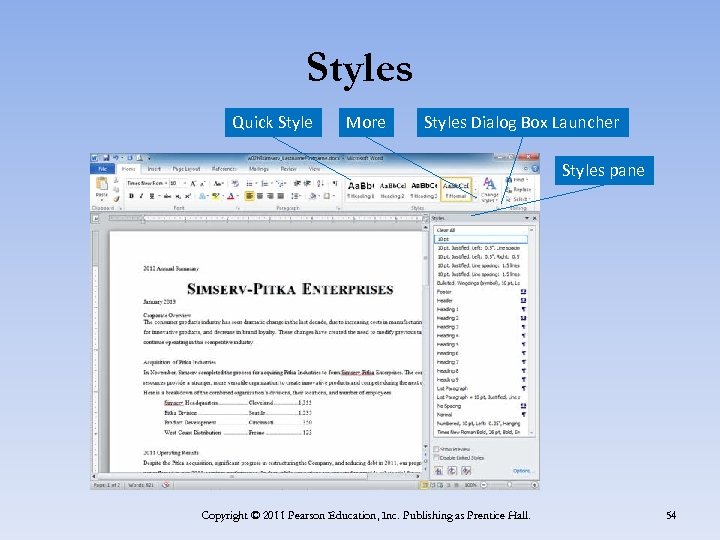Expand the Quick Styles gallery with More arrow
The height and width of the screenshot is (540, 720).
point(475,198)
